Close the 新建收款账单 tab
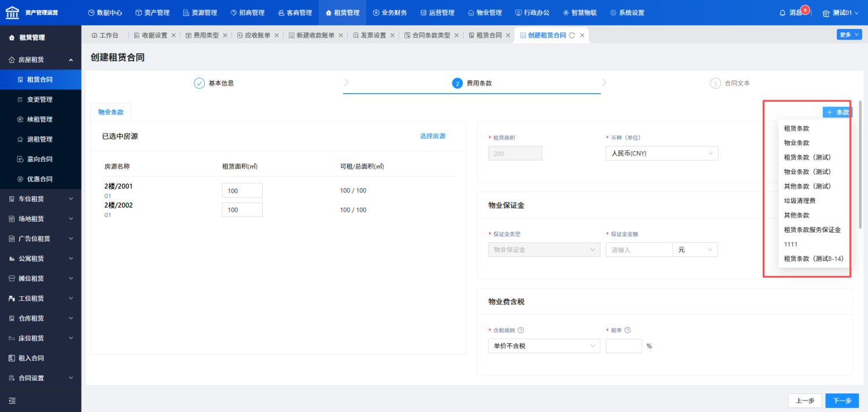Image resolution: width=868 pixels, height=412 pixels. [341, 35]
